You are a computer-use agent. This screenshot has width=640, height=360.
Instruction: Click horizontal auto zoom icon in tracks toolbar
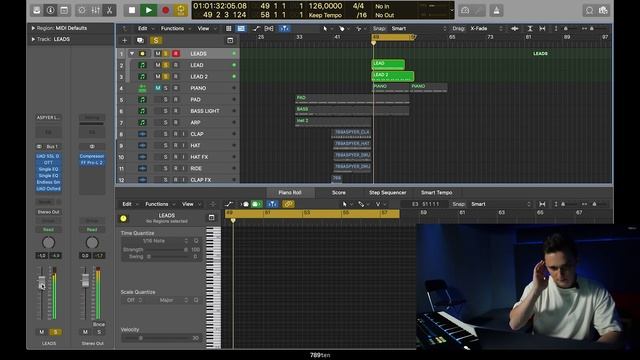coord(542,29)
